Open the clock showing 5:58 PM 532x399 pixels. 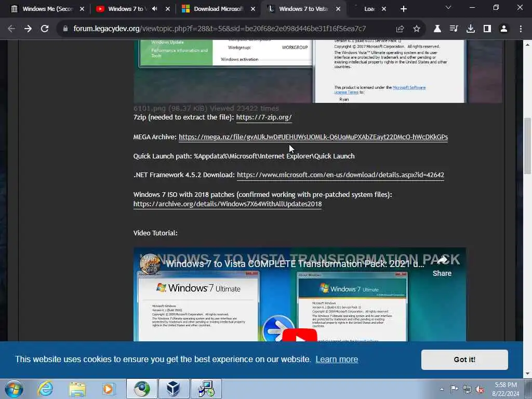pyautogui.click(x=506, y=389)
